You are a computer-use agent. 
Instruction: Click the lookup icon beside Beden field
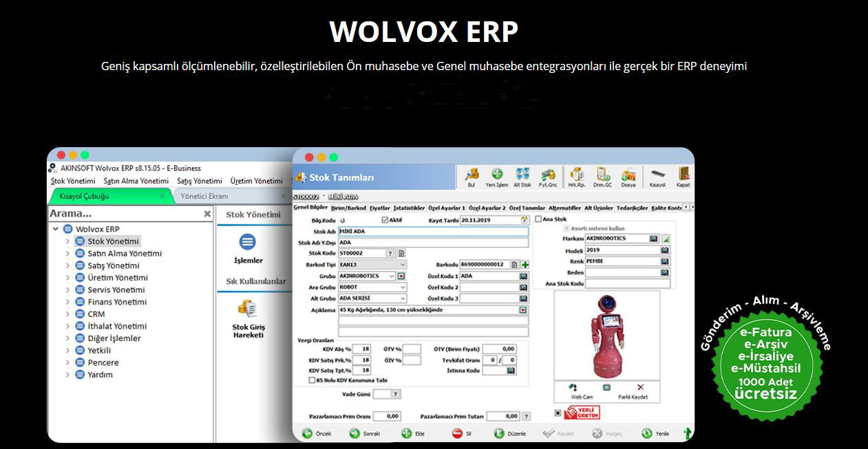click(664, 272)
